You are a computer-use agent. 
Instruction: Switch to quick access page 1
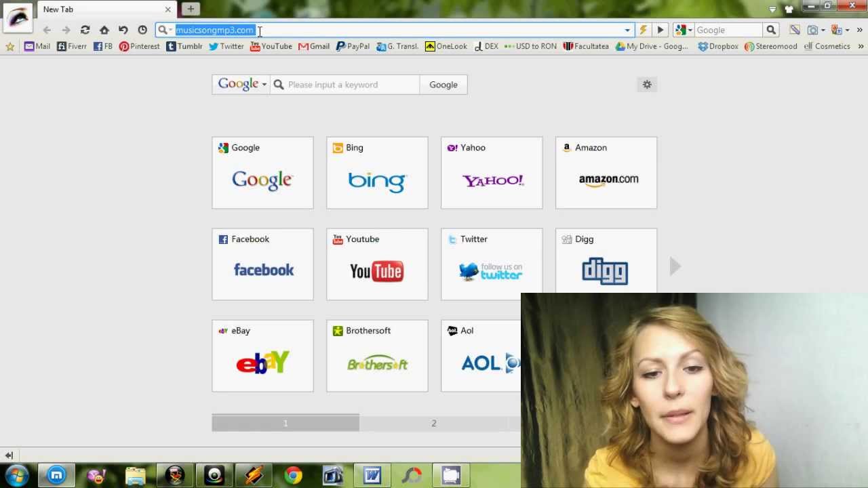(x=285, y=423)
